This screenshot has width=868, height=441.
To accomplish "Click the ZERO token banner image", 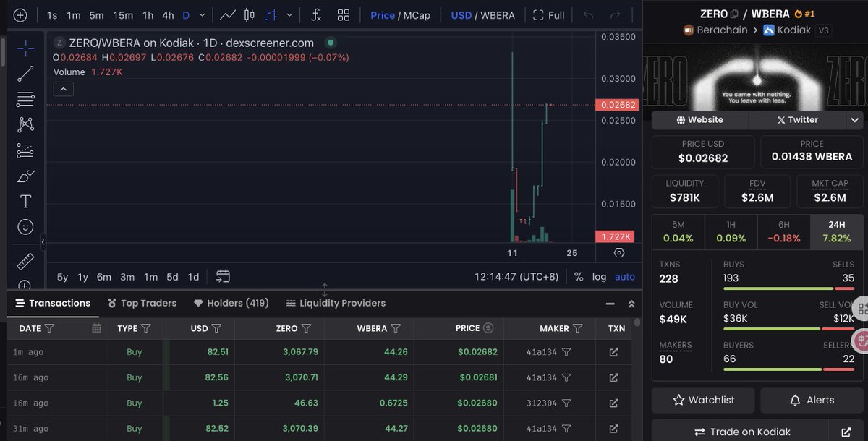I will (756, 78).
